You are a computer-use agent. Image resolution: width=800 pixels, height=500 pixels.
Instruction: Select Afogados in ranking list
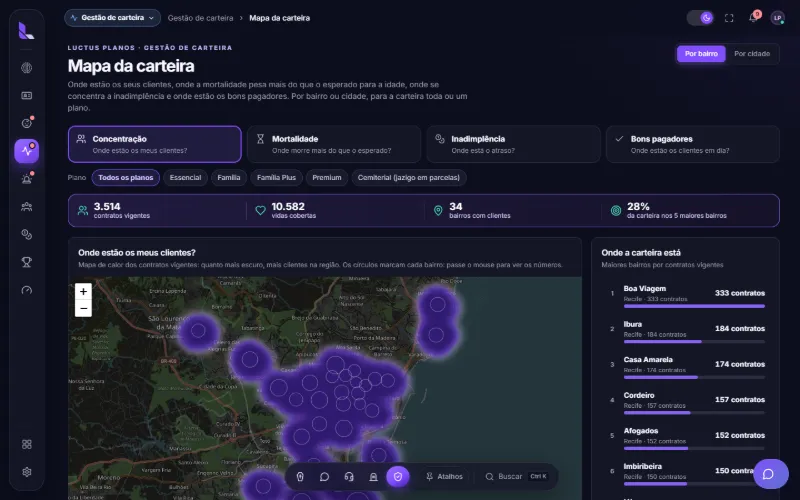click(x=687, y=437)
